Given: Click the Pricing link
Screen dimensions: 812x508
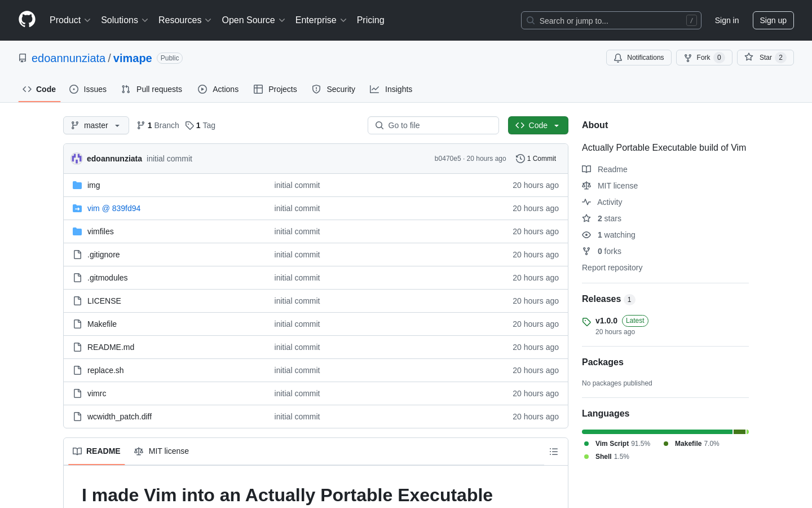Looking at the screenshot, I should [x=370, y=20].
